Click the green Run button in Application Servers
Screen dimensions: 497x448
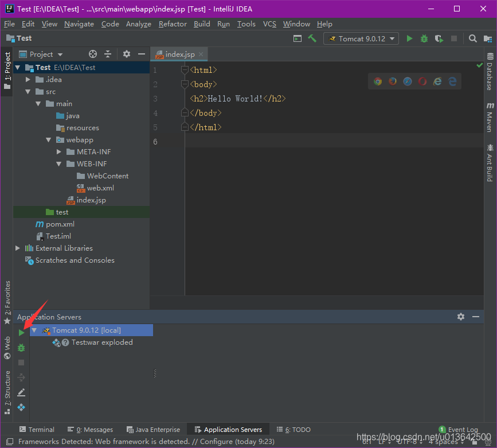21,333
